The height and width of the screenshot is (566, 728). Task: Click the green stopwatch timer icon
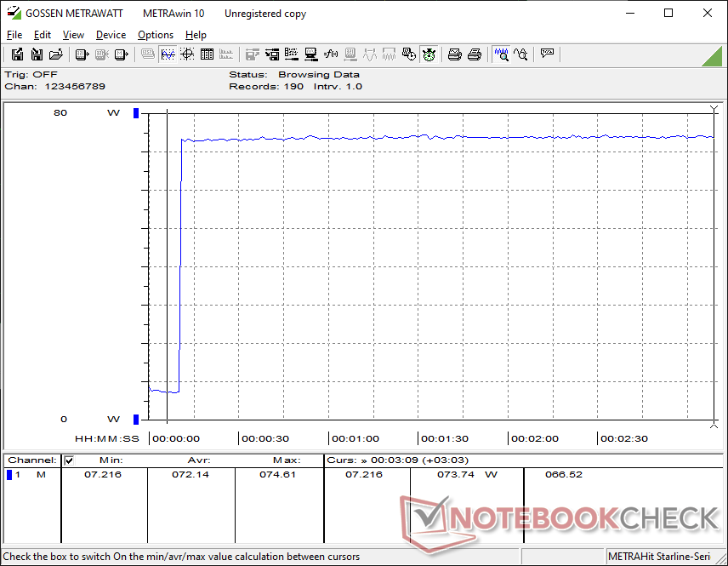click(x=429, y=54)
